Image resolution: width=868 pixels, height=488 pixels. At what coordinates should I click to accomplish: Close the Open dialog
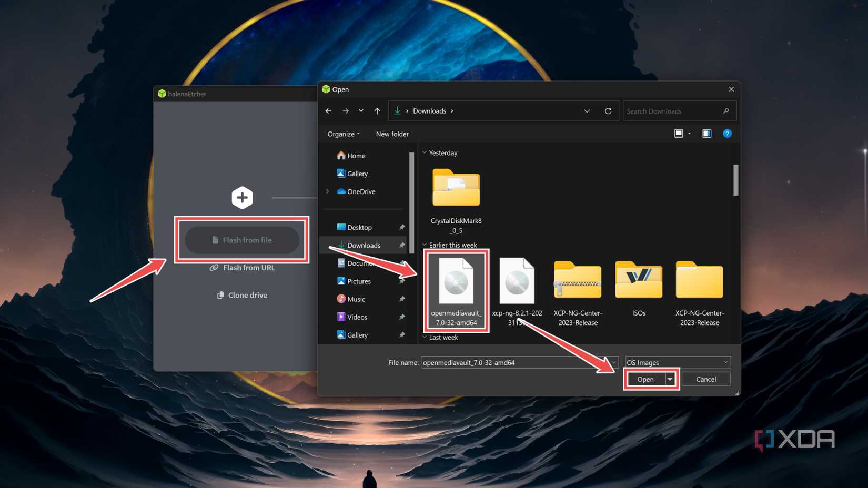pos(731,89)
